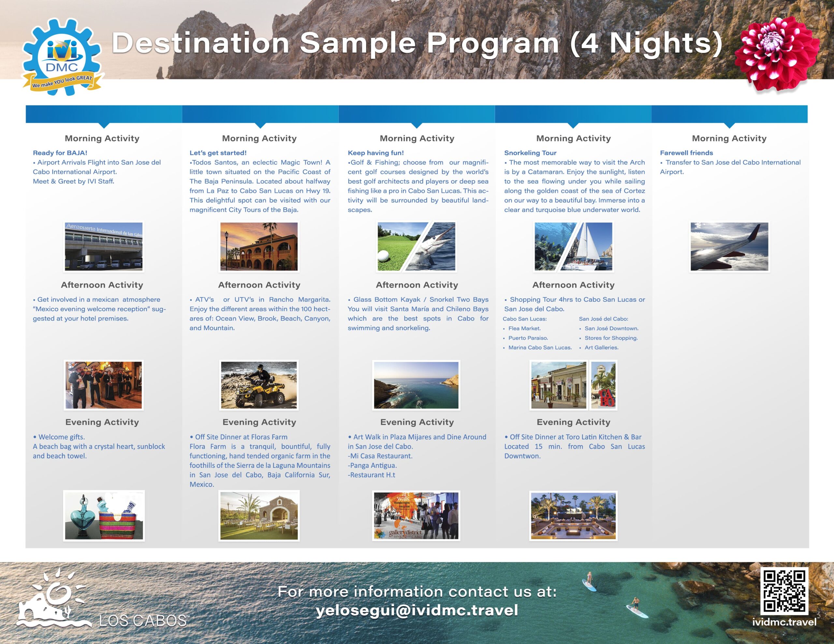Click the blue glass heart gifts photo
This screenshot has width=834, height=644.
tap(104, 515)
